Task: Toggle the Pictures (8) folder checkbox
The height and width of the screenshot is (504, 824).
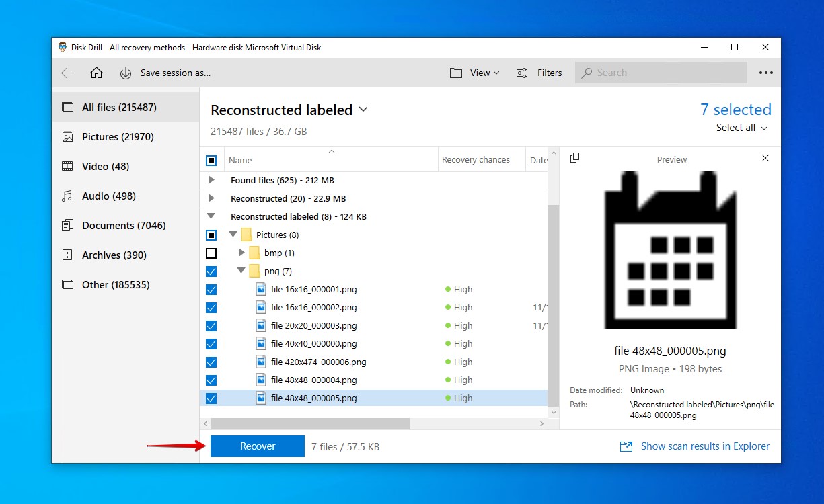Action: pyautogui.click(x=211, y=235)
